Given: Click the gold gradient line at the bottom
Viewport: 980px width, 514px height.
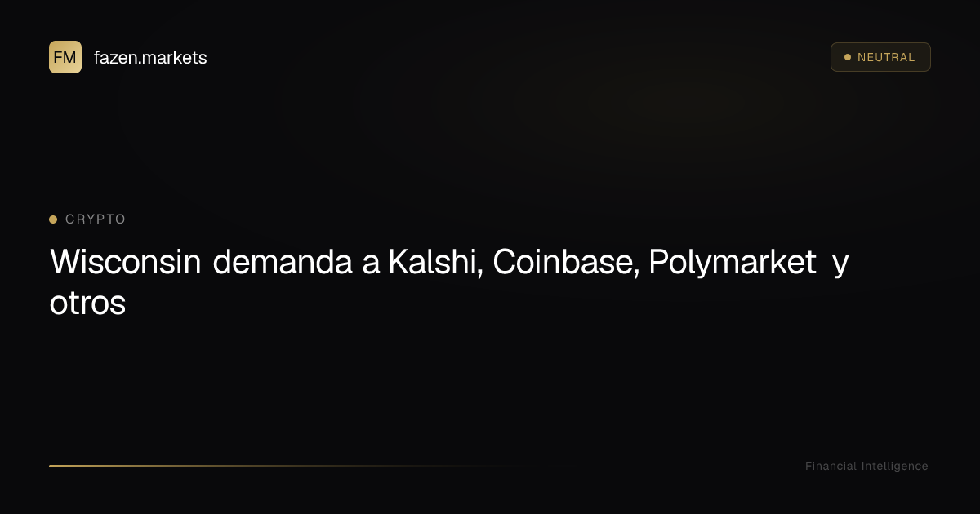Looking at the screenshot, I should tap(286, 466).
